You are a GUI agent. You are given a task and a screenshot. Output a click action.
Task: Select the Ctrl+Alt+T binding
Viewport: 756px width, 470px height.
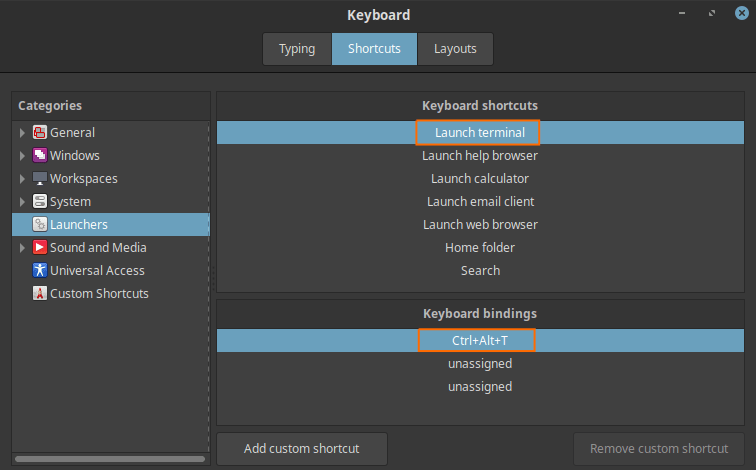pyautogui.click(x=480, y=340)
